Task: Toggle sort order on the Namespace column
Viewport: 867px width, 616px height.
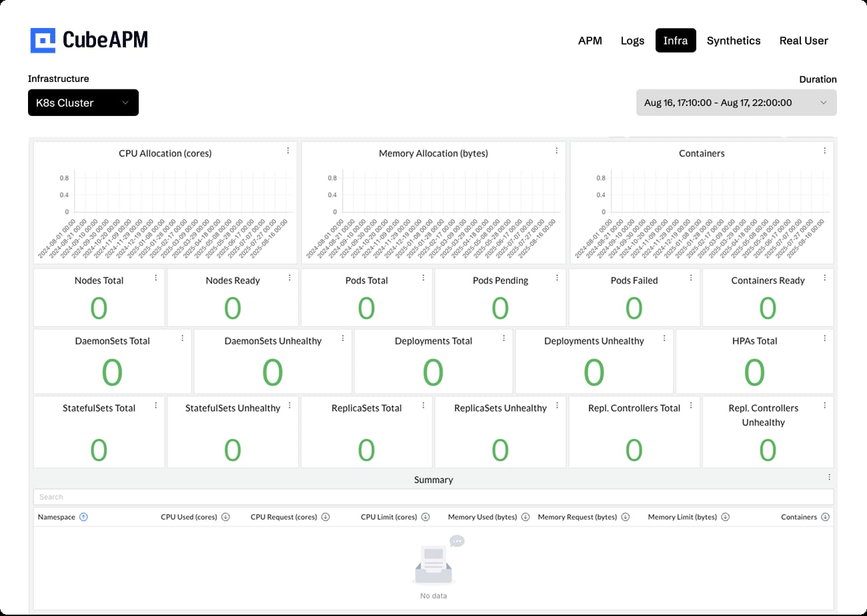Action: [83, 517]
